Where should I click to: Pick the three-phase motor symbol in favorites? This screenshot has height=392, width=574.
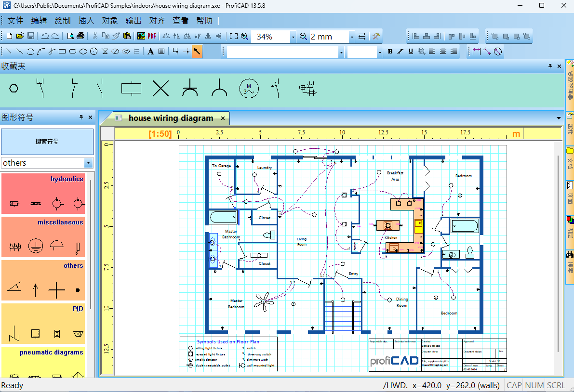point(249,89)
